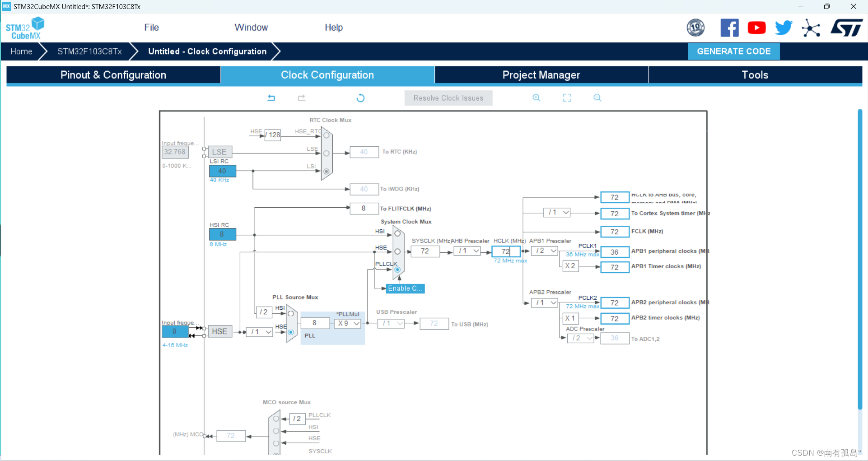
Task: Click the undo arrow icon
Action: coord(271,98)
